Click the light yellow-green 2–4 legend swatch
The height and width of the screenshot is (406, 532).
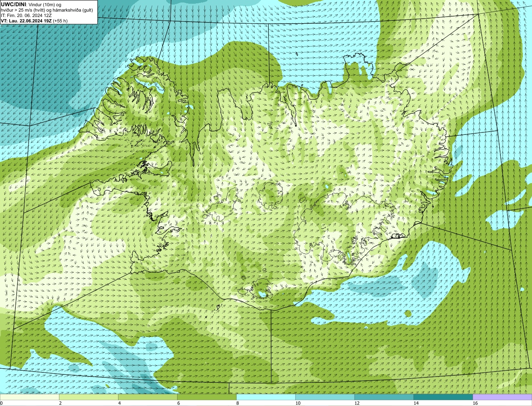pos(89,397)
